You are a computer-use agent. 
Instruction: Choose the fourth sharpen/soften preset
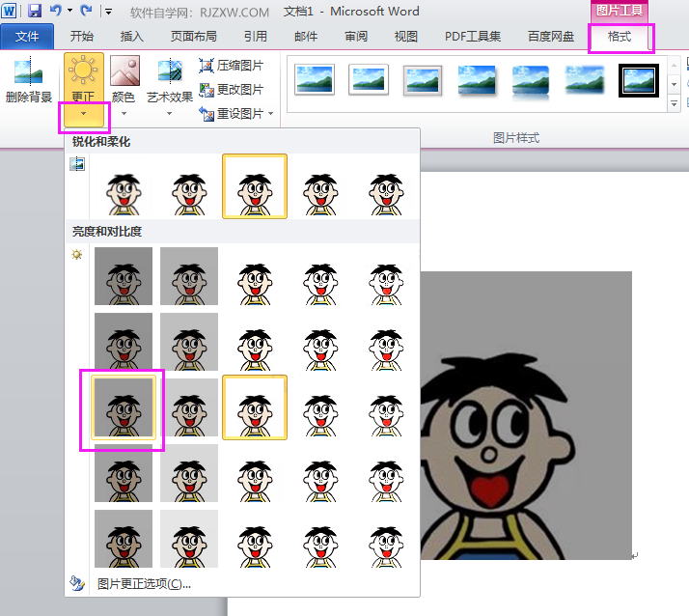tap(320, 186)
